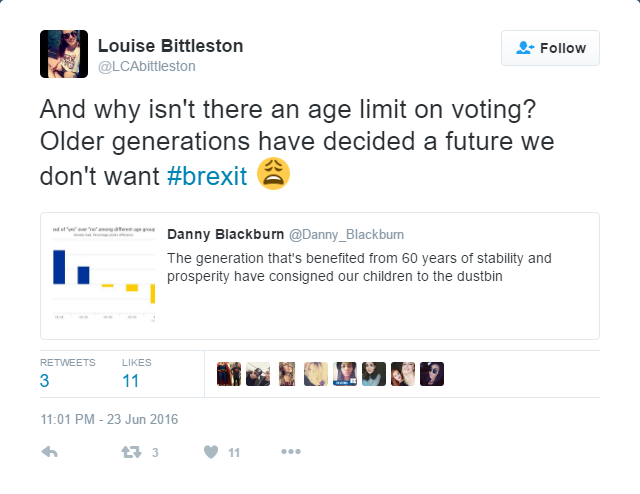640x494 pixels.
Task: Open the three-dot more options menu
Action: point(291,452)
